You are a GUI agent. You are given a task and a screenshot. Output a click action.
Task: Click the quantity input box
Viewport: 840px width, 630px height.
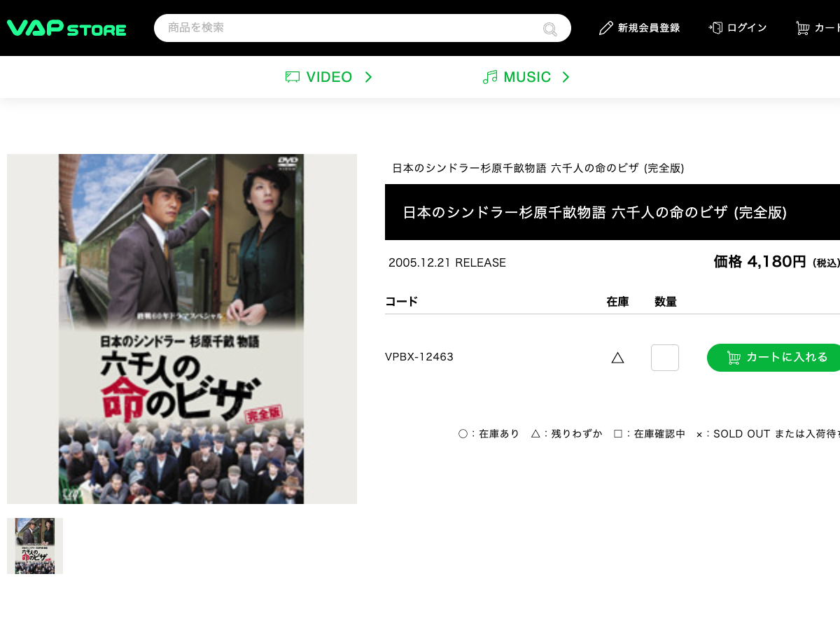coord(665,358)
